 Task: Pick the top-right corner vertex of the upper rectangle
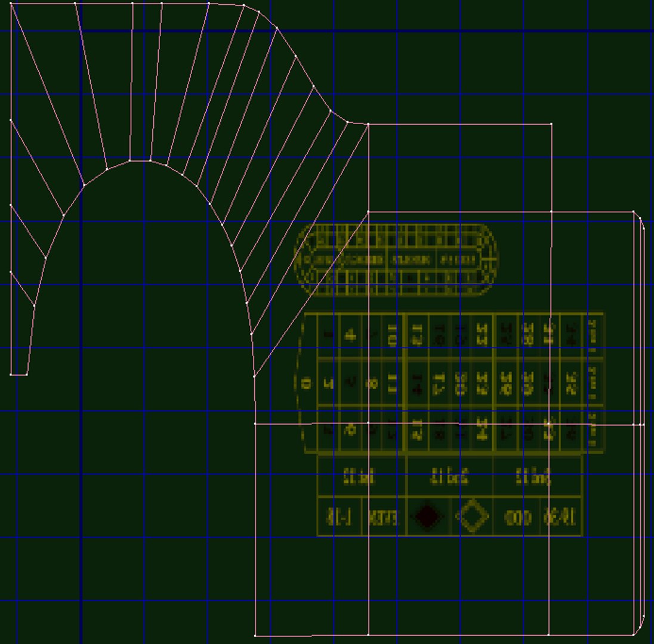(551, 124)
